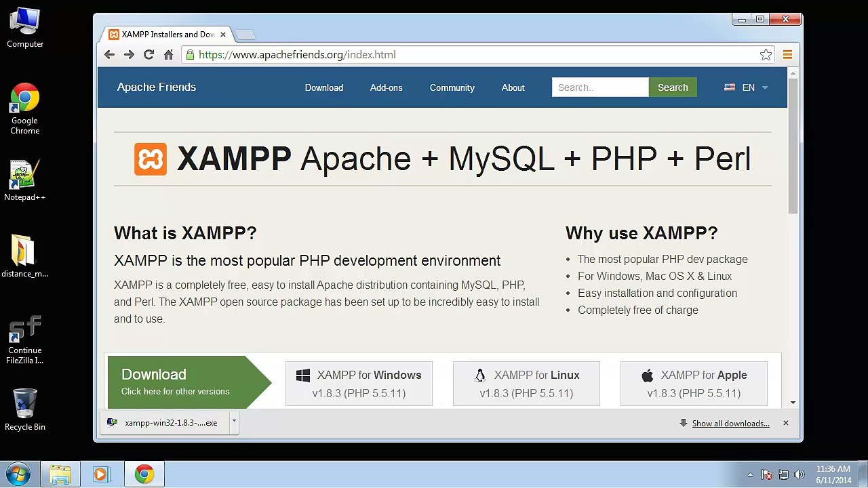The width and height of the screenshot is (868, 488).
Task: Show hidden system tray icons
Action: click(750, 475)
